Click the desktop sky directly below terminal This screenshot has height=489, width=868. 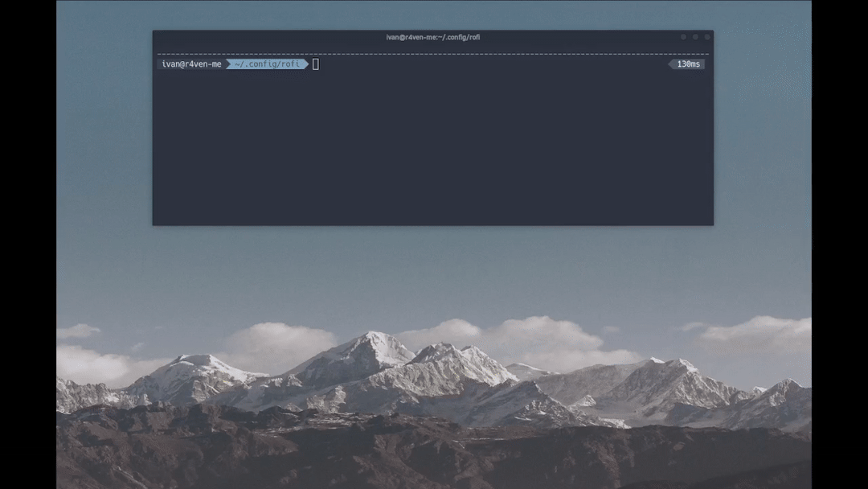pyautogui.click(x=432, y=265)
